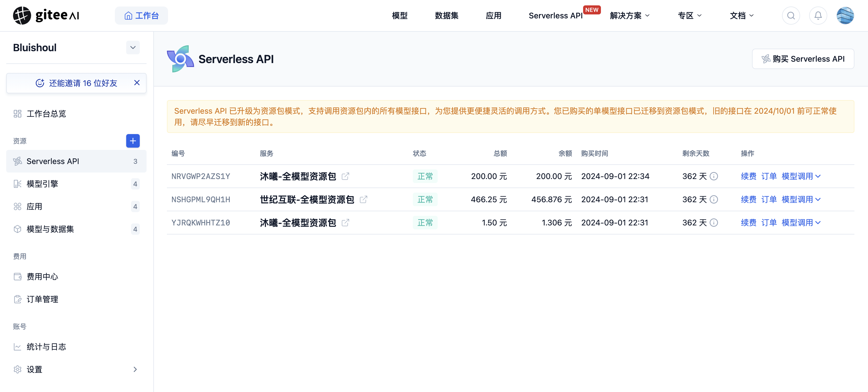Screen dimensions: 868x392
Task: Click info icon next to 362 天 in NRVGWP2AZS1Y row
Action: pyautogui.click(x=714, y=176)
